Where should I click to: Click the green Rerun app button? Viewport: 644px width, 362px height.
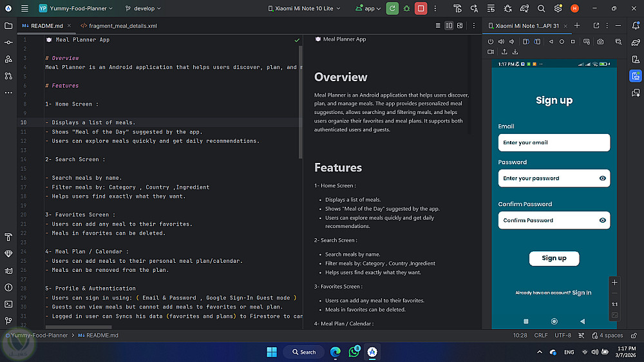pos(392,8)
